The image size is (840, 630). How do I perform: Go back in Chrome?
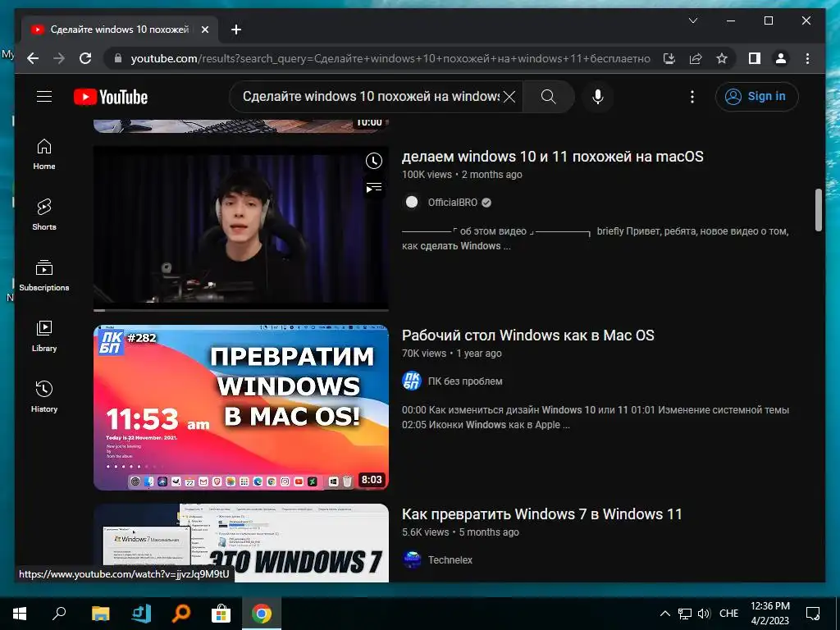pos(33,58)
